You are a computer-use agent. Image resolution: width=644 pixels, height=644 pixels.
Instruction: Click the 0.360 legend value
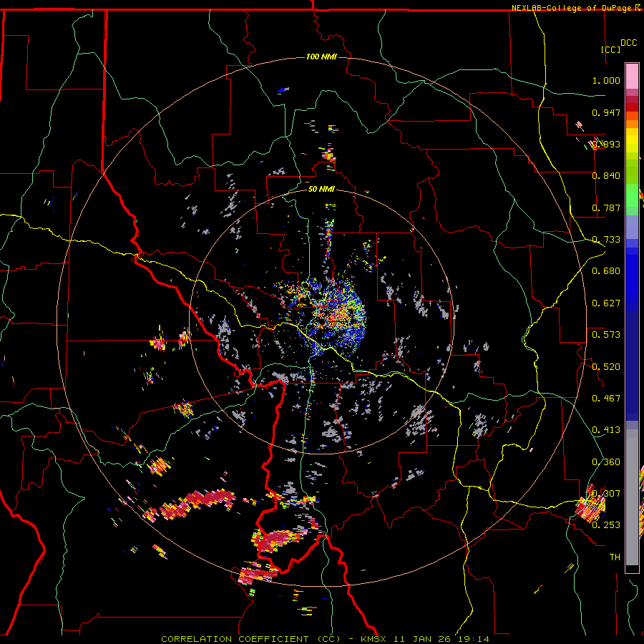[606, 462]
